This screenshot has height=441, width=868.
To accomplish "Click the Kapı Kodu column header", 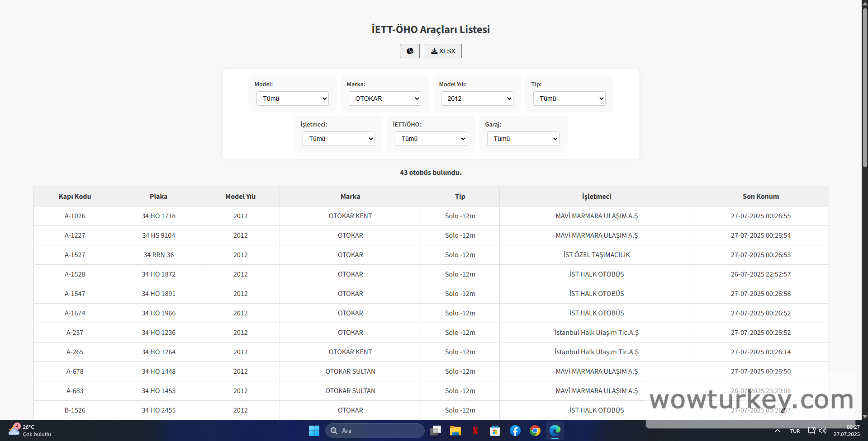I will [x=75, y=197].
